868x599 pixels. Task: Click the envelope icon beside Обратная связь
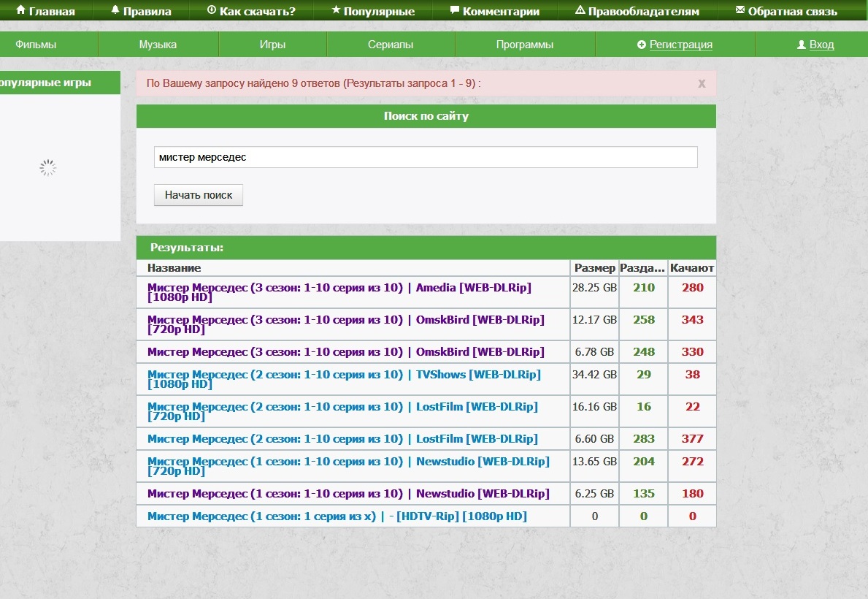740,11
